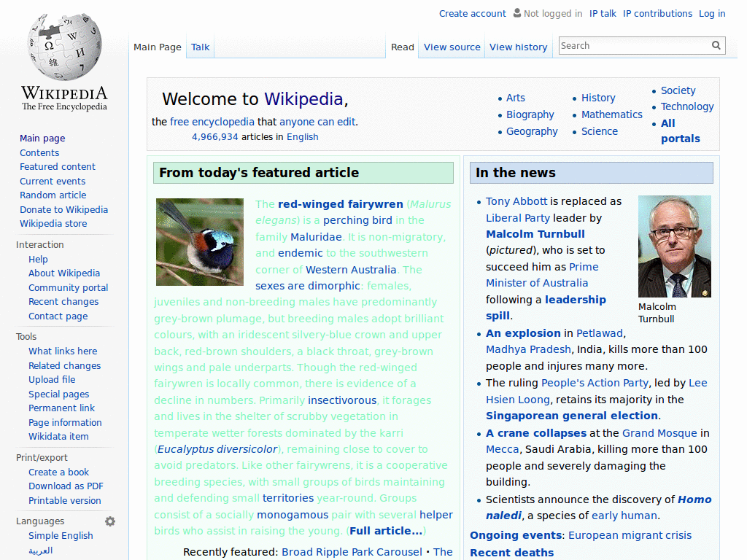Open the Geography portal link

click(x=532, y=131)
